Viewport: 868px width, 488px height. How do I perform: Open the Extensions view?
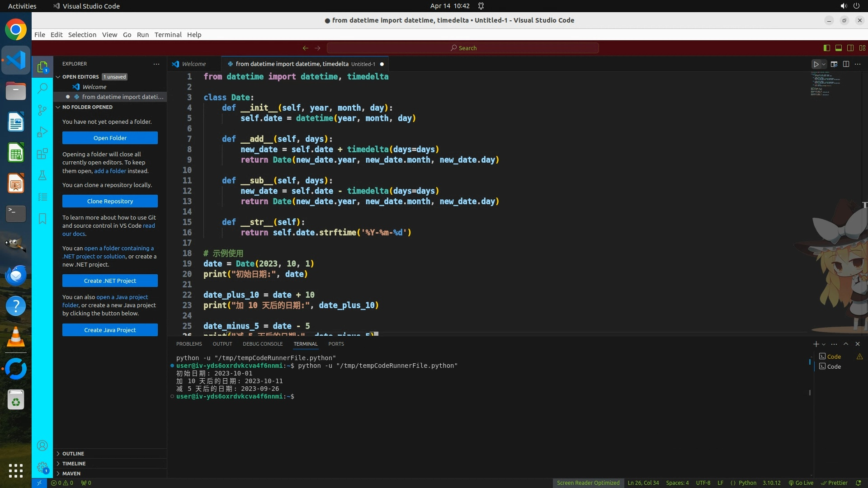tap(42, 154)
